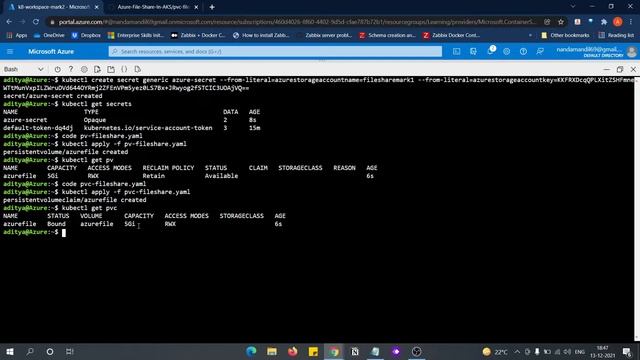This screenshot has width=640, height=360.
Task: Open the Apps bookmark shortcut
Action: click(x=17, y=36)
